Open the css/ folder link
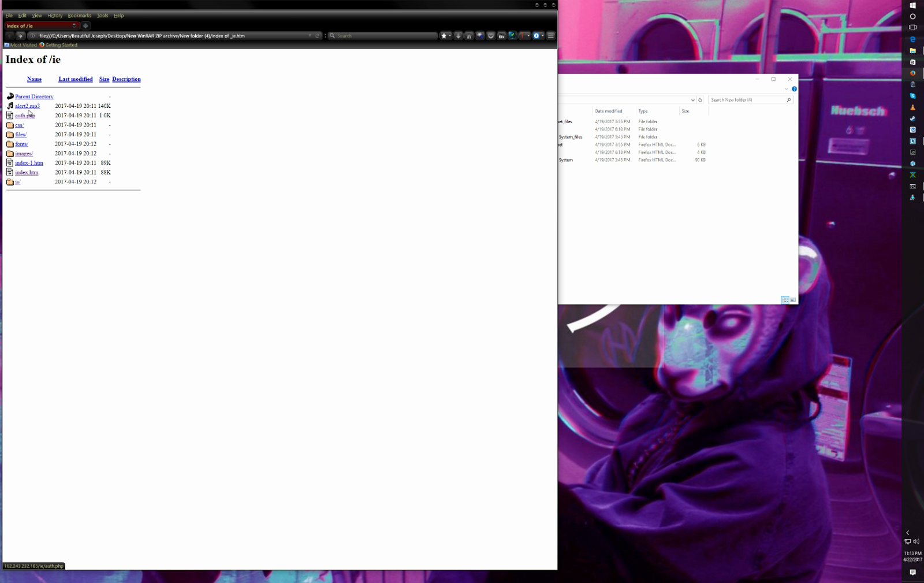This screenshot has height=583, width=924. 19,125
